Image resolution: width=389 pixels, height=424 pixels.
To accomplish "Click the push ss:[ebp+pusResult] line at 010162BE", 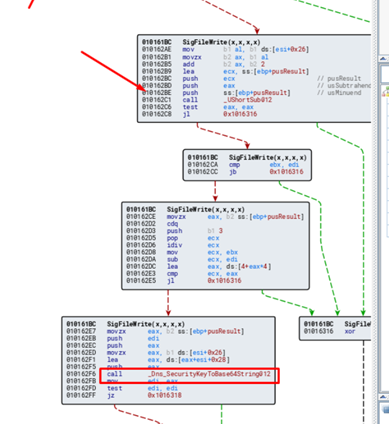I will 216,93.
